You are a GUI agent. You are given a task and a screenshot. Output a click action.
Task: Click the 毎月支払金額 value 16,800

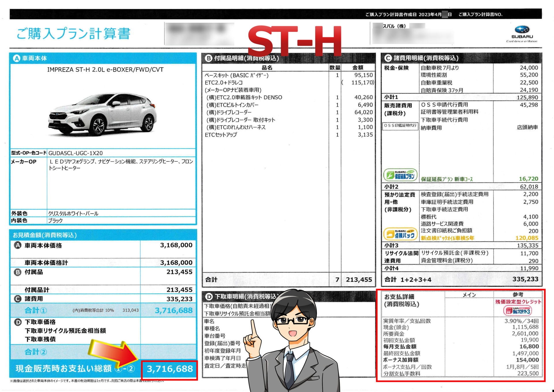tap(529, 346)
